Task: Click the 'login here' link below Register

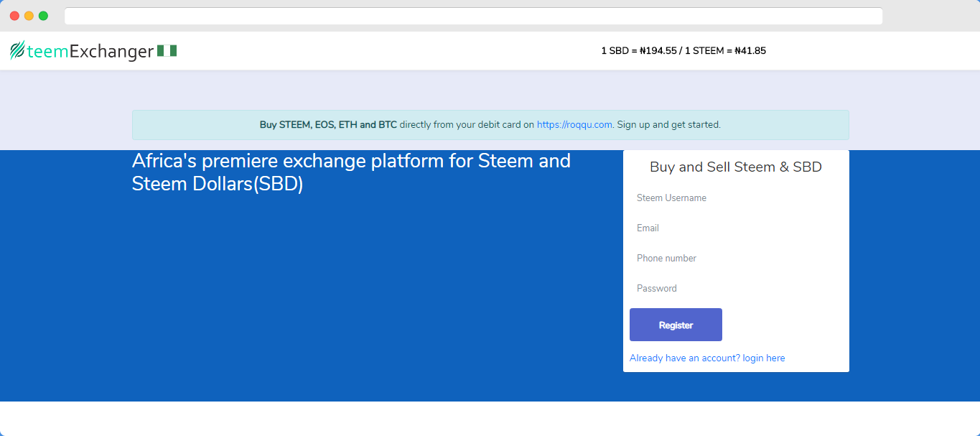Action: pos(763,358)
